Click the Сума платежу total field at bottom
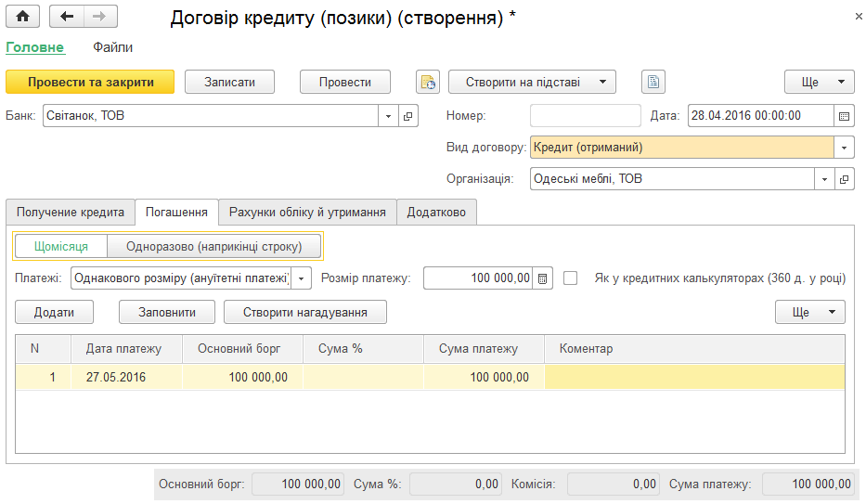The image size is (866, 504). pyautogui.click(x=808, y=485)
